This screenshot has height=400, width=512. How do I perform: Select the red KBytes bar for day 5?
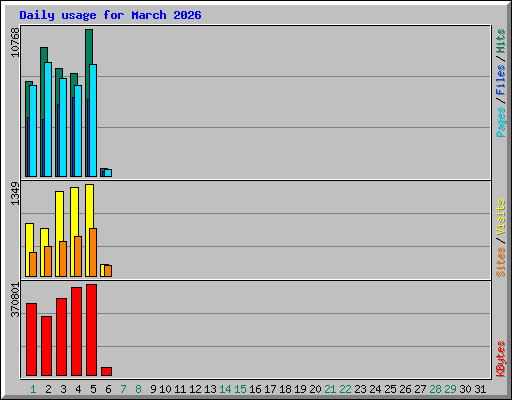pos(91,330)
